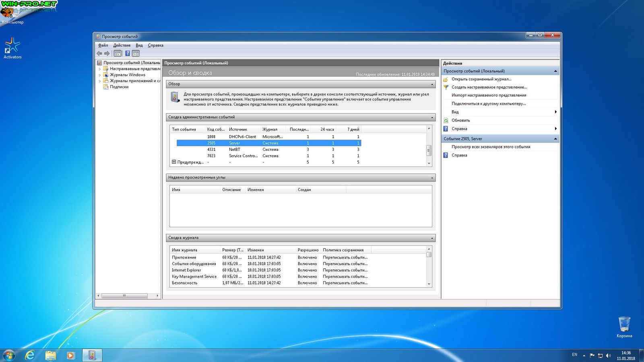This screenshot has width=644, height=362.
Task: Expand the Настраиваемые представления tree node
Action: [x=100, y=69]
